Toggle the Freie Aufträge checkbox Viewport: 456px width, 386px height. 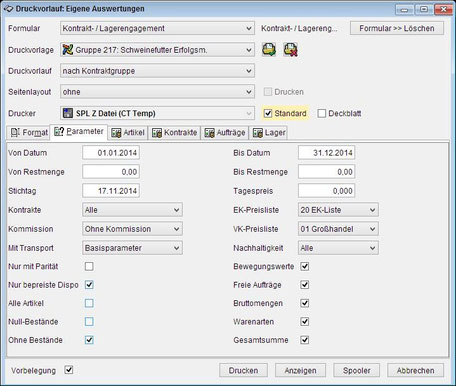[x=305, y=285]
